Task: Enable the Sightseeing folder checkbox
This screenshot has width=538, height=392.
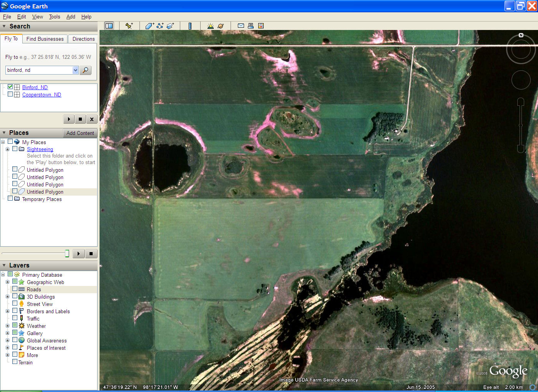Action: click(15, 149)
